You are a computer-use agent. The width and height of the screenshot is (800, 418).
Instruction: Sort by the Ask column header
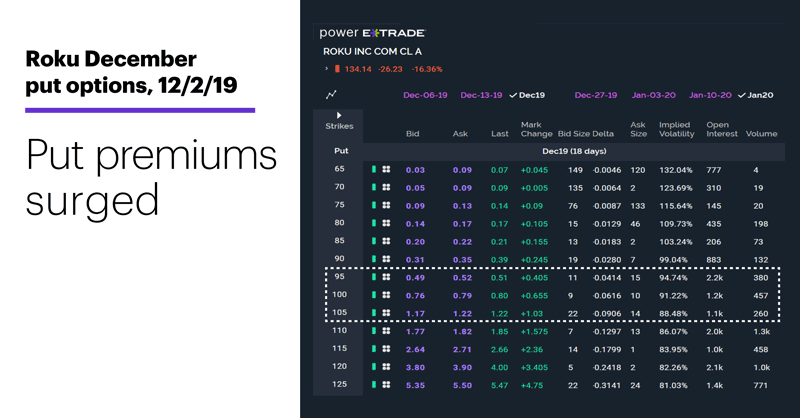pos(460,134)
